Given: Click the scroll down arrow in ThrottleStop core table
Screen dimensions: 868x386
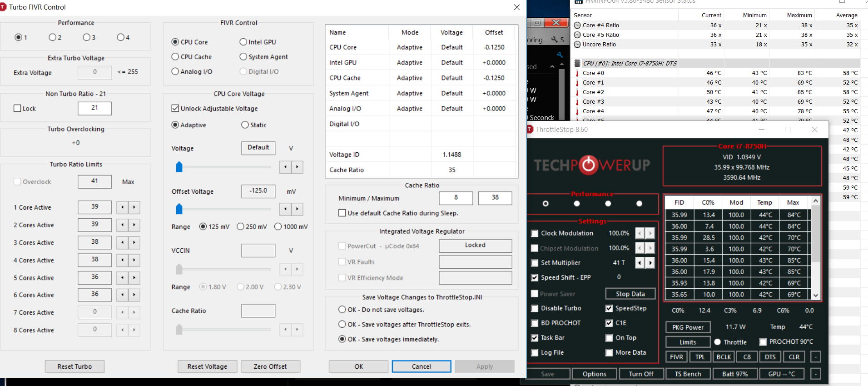Looking at the screenshot, I should click(816, 295).
